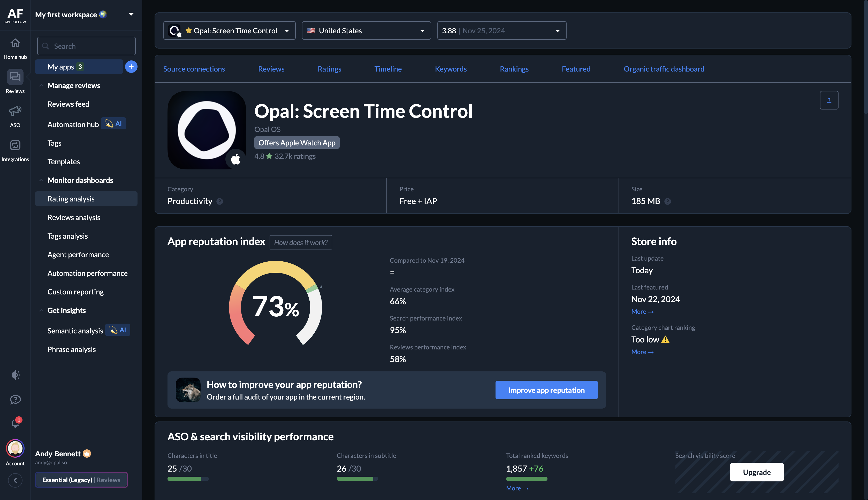Select My apps in sidebar
Image resolution: width=868 pixels, height=500 pixels.
click(x=79, y=67)
